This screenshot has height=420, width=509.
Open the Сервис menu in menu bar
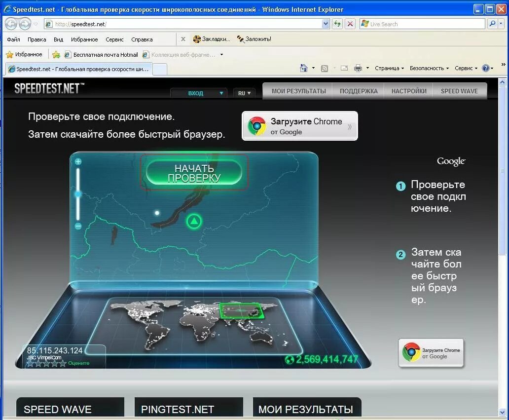[x=114, y=39]
